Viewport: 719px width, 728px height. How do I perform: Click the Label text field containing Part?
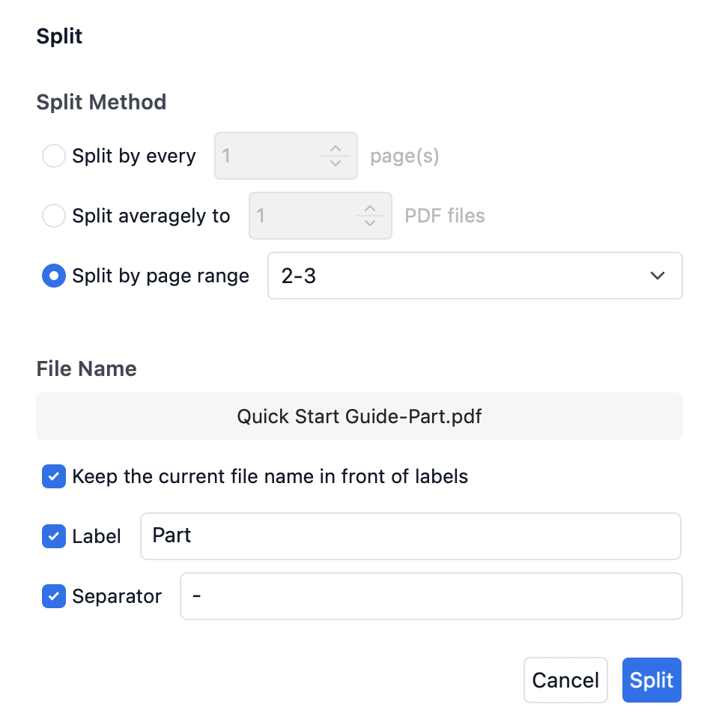pyautogui.click(x=410, y=536)
